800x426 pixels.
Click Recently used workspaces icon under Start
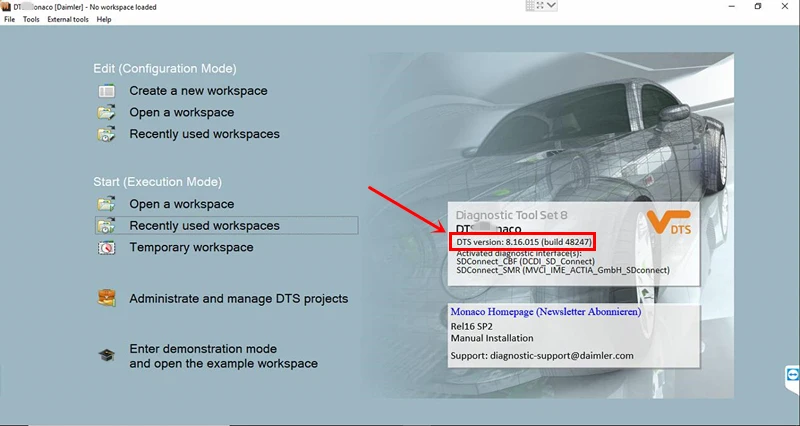107,225
